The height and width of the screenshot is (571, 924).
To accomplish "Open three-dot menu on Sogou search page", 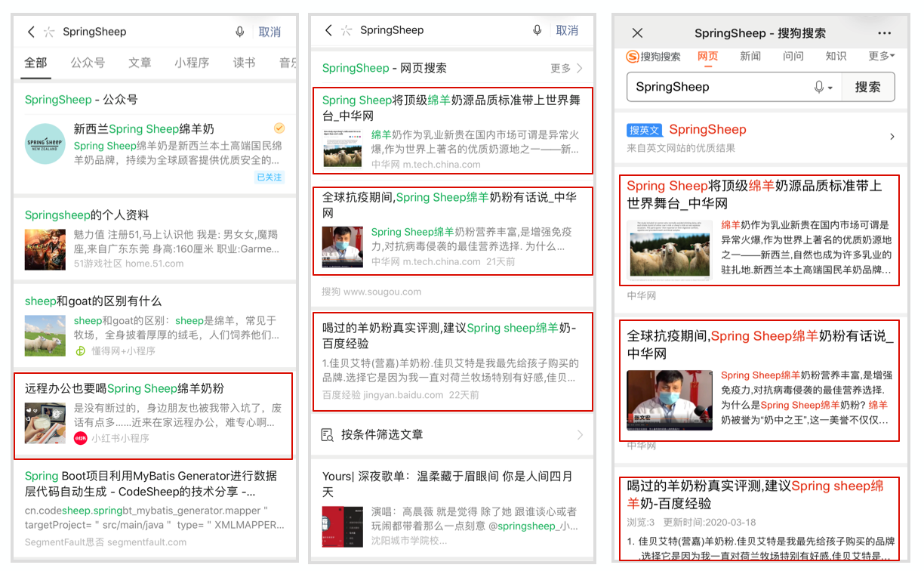I will pos(885,33).
